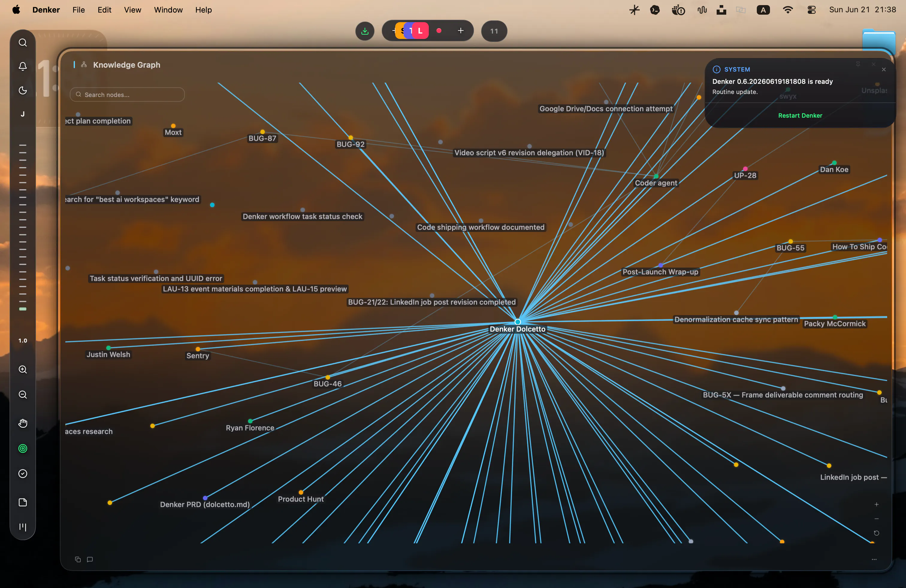
Task: Click the System info icon in the notification
Action: pos(716,69)
